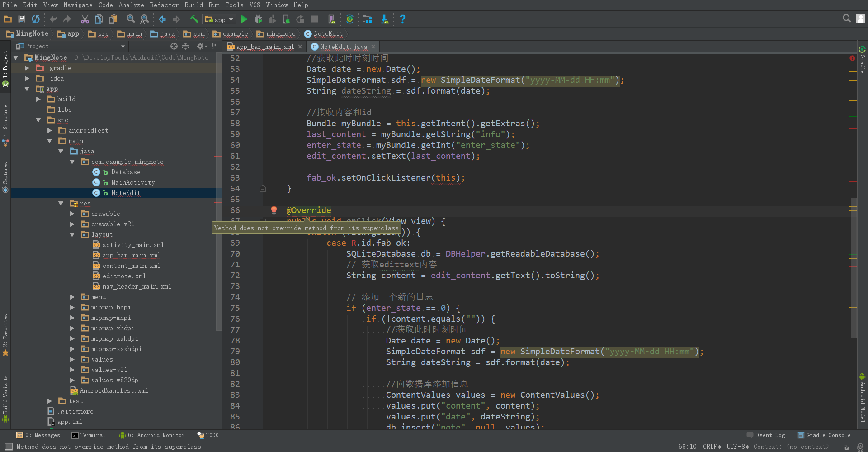Click the Help question mark icon

tap(402, 19)
